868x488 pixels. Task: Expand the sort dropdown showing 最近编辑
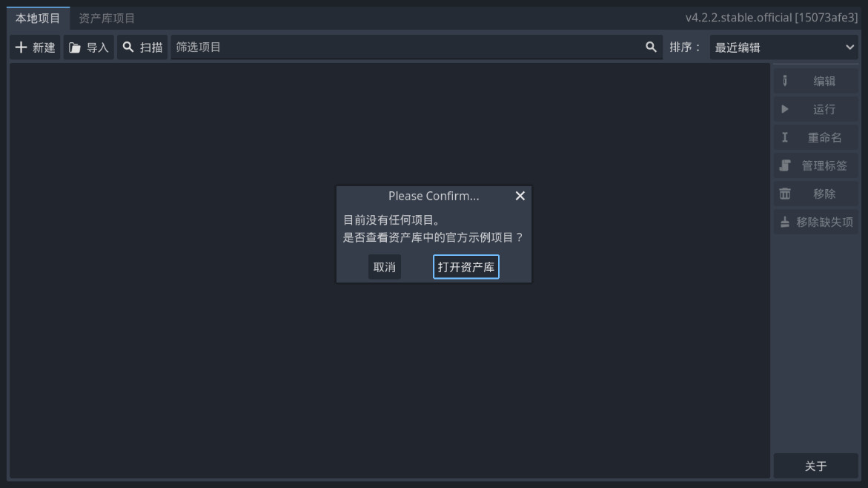pos(783,47)
